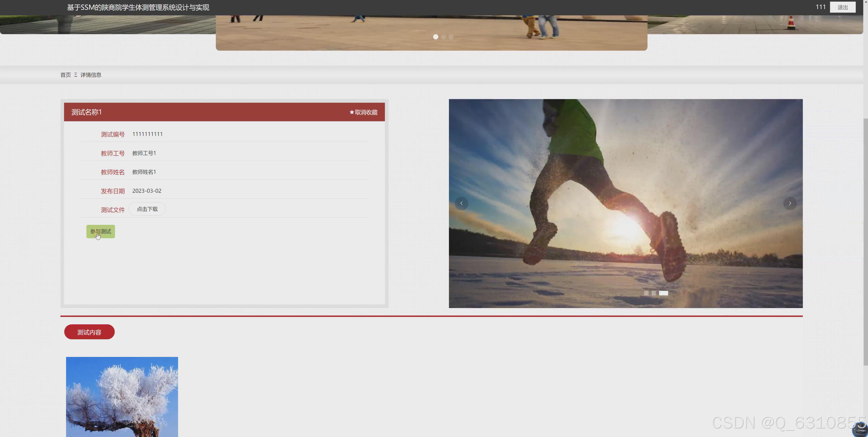The image size is (868, 437).
Task: Select third dot indicator on top banner
Action: (451, 37)
